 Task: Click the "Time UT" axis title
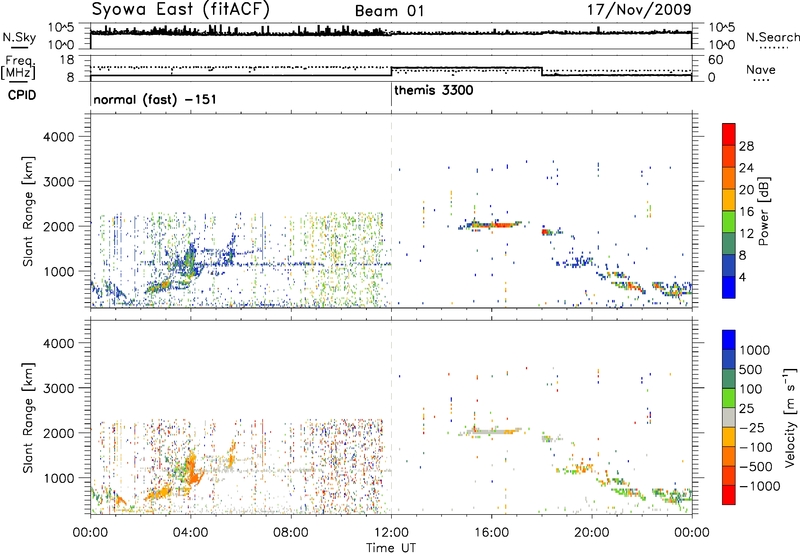[x=391, y=548]
